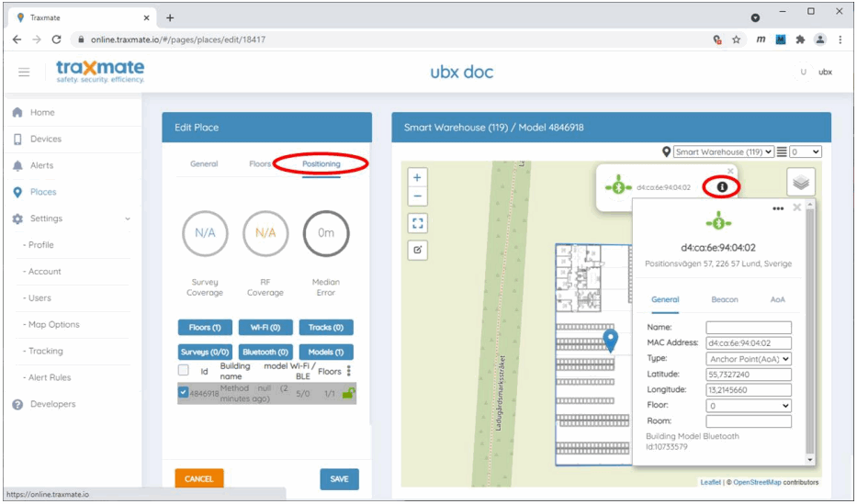This screenshot has height=504, width=857.
Task: Click the Models (1) button
Action: click(x=326, y=353)
